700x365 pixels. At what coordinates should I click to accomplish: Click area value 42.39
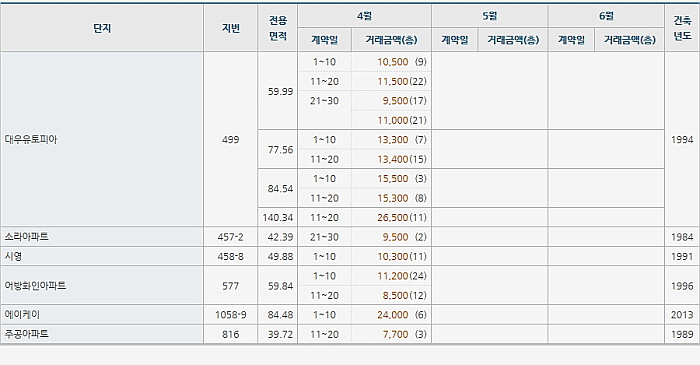click(280, 237)
